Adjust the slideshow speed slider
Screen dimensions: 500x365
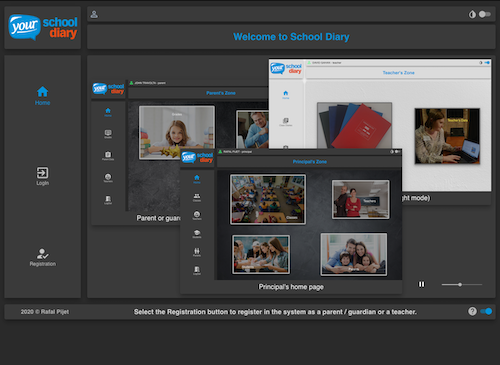[x=462, y=285]
